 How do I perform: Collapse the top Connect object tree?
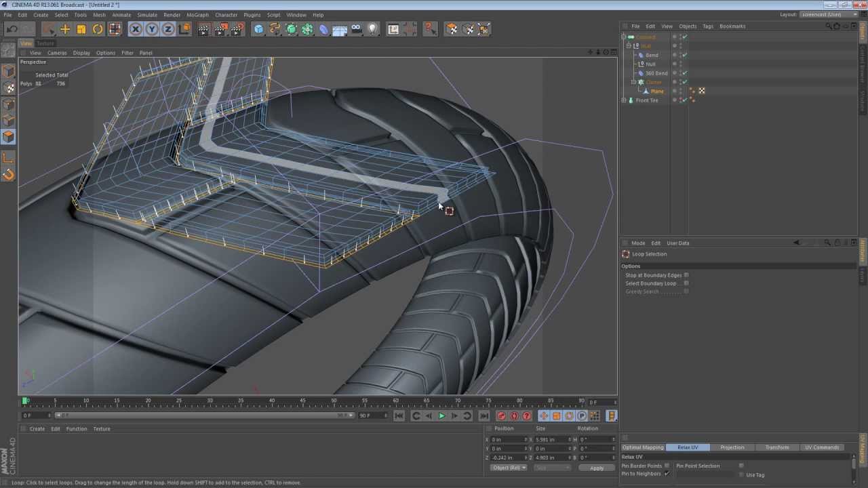[x=624, y=37]
